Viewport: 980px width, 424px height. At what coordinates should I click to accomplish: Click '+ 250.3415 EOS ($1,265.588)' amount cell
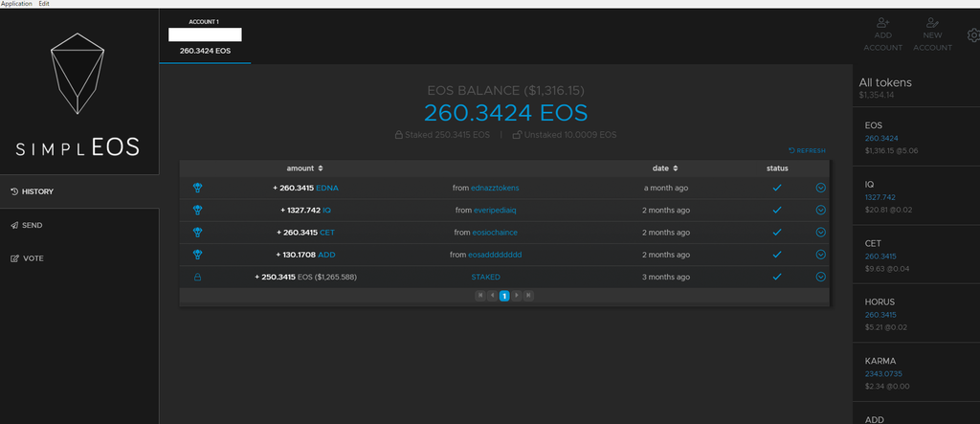click(305, 277)
